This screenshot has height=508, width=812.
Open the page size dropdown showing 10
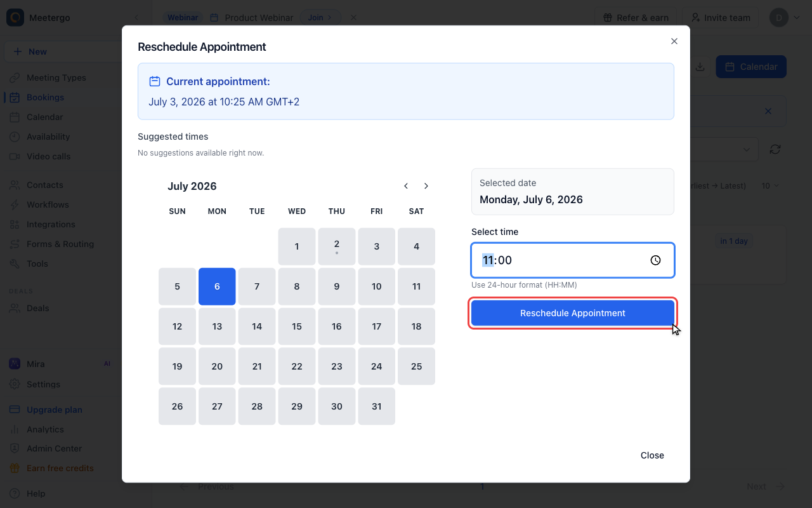[x=770, y=186]
